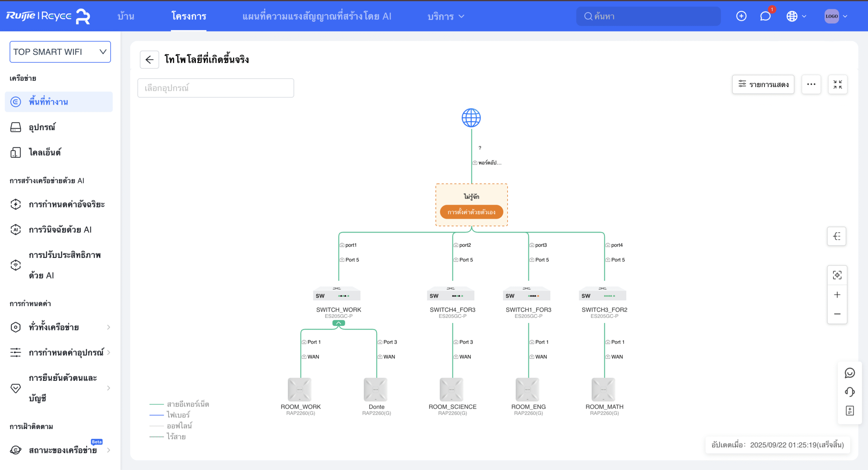Toggle the tree layout switch button
Image resolution: width=868 pixels, height=470 pixels.
tap(836, 236)
